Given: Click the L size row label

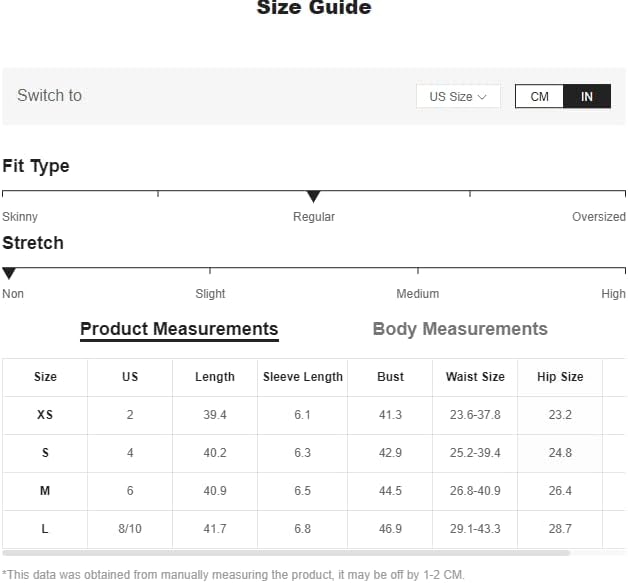Looking at the screenshot, I should coord(45,529).
